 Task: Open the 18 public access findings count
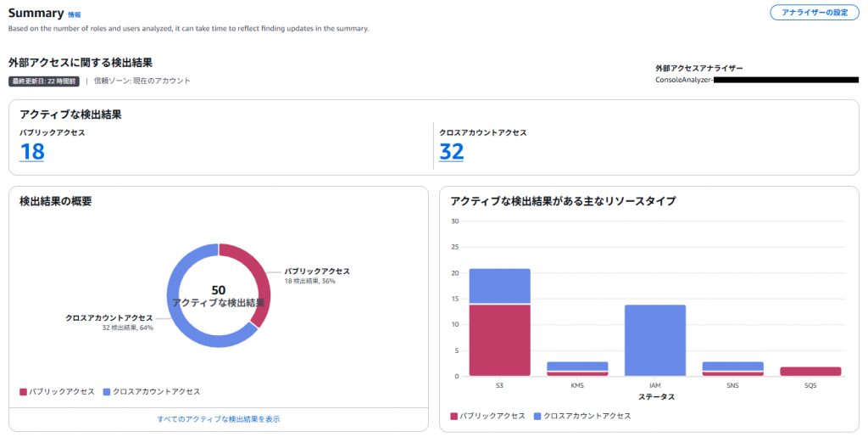coord(32,152)
